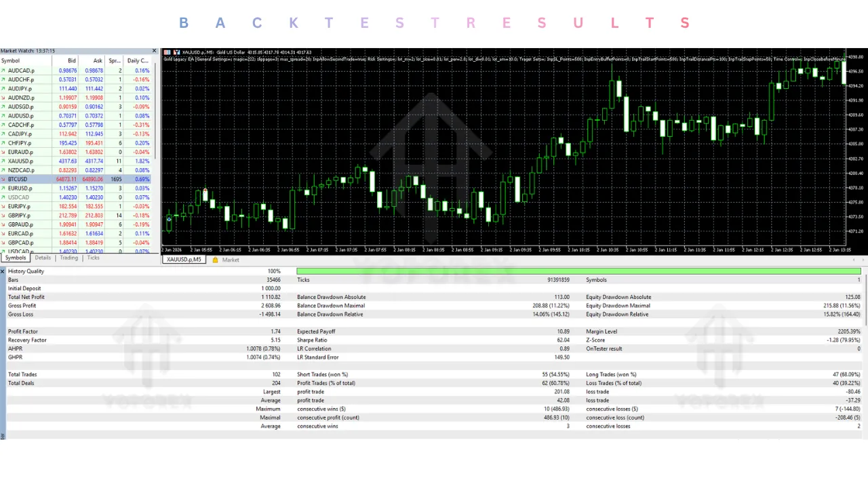Click the down-arrow icon next to AUDNZD.p
The height and width of the screenshot is (488, 868).
[3, 98]
